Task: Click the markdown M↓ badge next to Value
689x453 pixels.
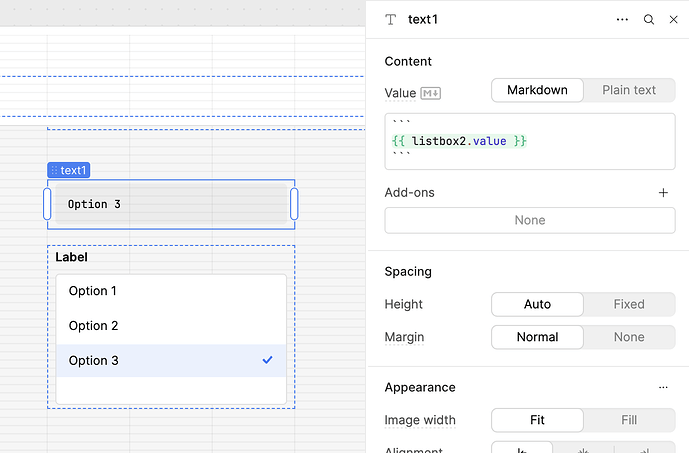Action: click(x=431, y=93)
